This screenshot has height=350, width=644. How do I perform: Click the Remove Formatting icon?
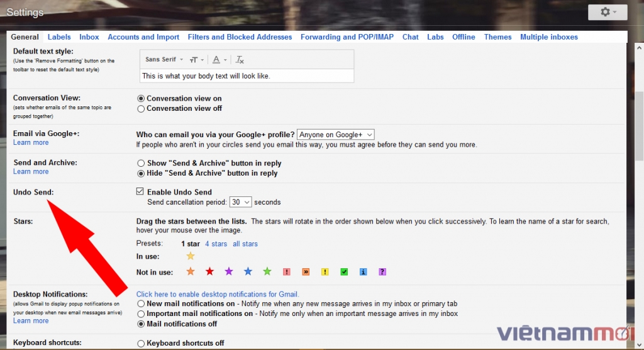point(240,60)
